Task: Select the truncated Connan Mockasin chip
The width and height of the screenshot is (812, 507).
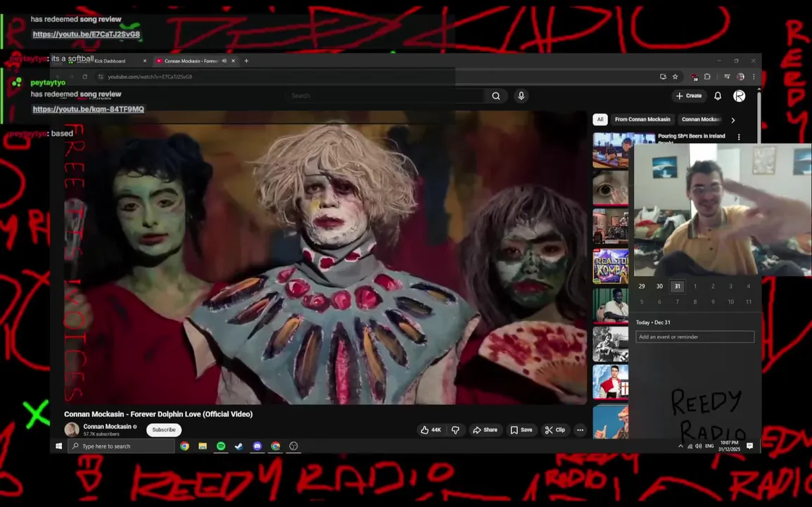Action: (x=702, y=120)
